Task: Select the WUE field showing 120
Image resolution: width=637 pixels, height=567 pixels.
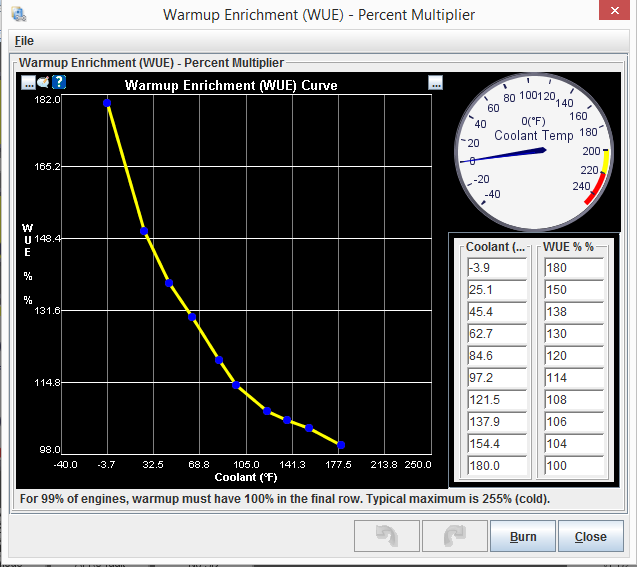Action: click(x=574, y=355)
